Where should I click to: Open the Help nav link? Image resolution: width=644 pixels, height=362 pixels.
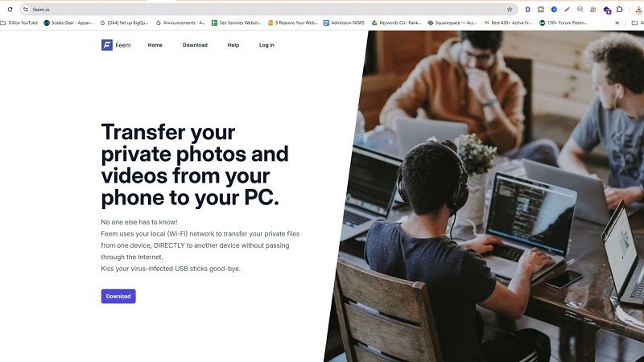coord(233,45)
